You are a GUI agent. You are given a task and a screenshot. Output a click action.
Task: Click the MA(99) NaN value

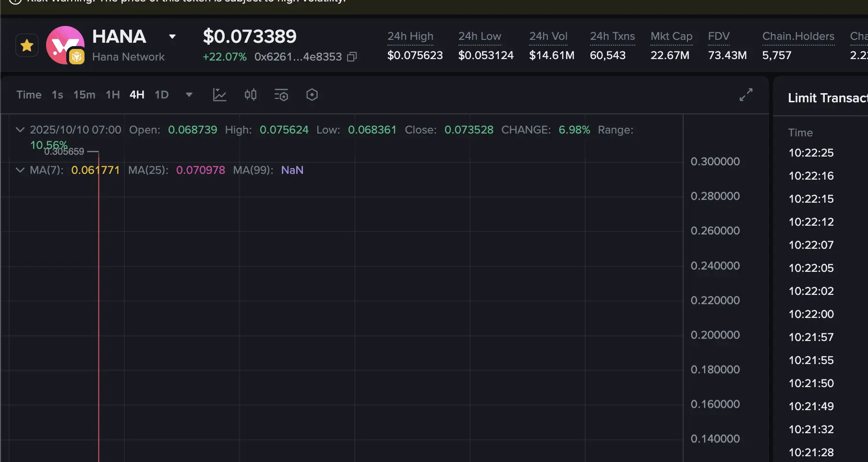pyautogui.click(x=292, y=170)
